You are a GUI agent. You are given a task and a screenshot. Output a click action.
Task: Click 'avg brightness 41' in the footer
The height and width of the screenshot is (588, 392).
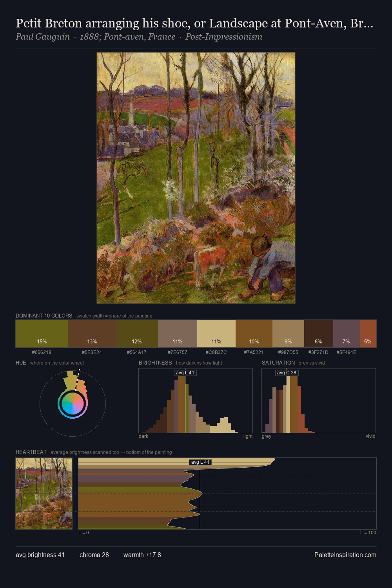click(x=40, y=555)
